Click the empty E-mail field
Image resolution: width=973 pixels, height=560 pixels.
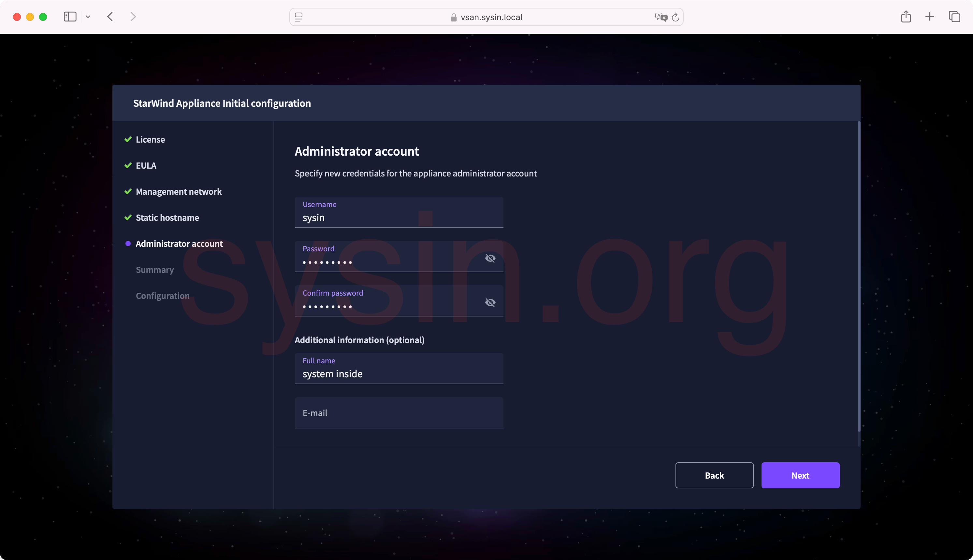pos(399,413)
